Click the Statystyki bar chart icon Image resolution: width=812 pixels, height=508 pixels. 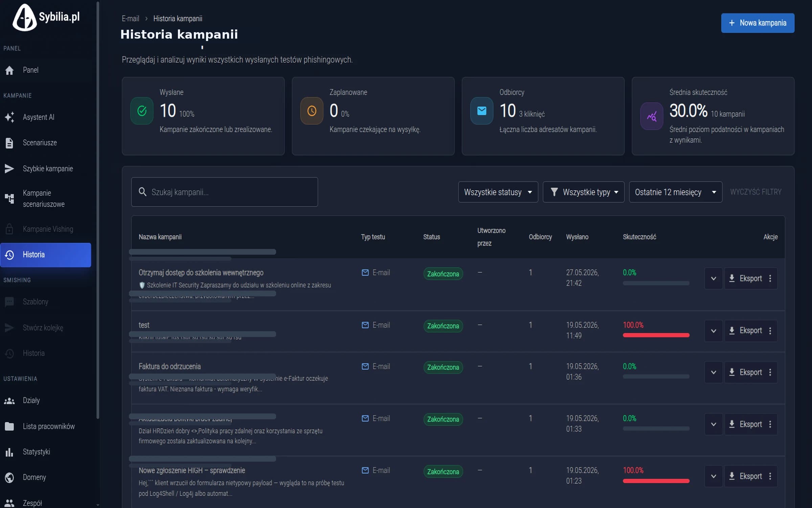pyautogui.click(x=9, y=452)
